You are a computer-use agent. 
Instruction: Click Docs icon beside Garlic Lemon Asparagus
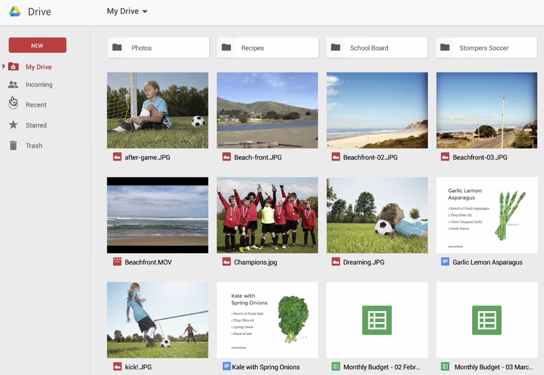pos(445,262)
